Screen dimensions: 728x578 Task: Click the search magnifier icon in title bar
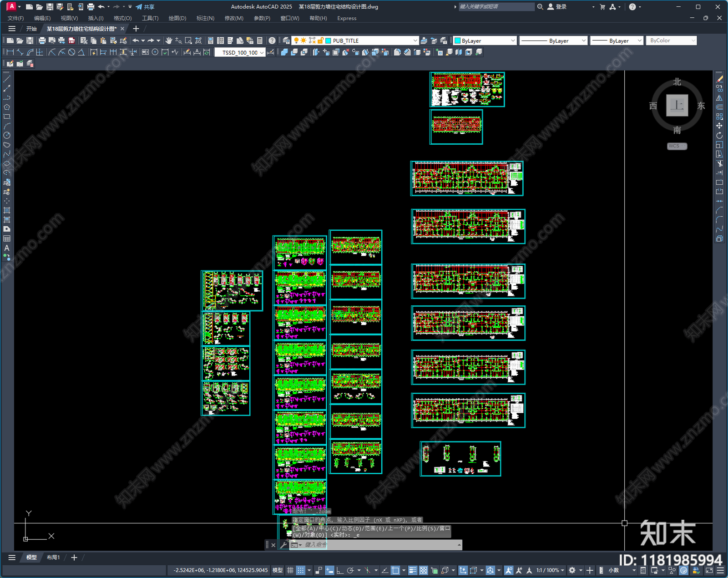(540, 7)
